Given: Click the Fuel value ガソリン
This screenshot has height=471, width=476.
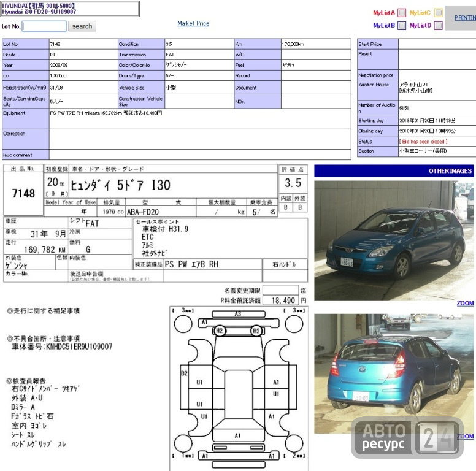Looking at the screenshot, I should coord(288,65).
